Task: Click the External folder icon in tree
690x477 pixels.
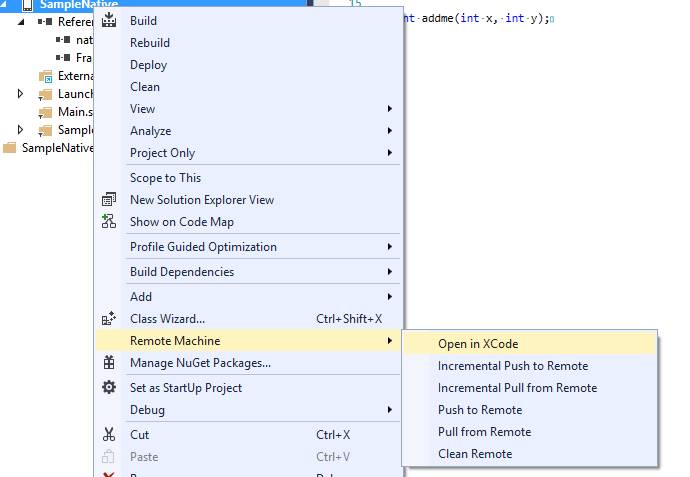Action: pyautogui.click(x=45, y=77)
